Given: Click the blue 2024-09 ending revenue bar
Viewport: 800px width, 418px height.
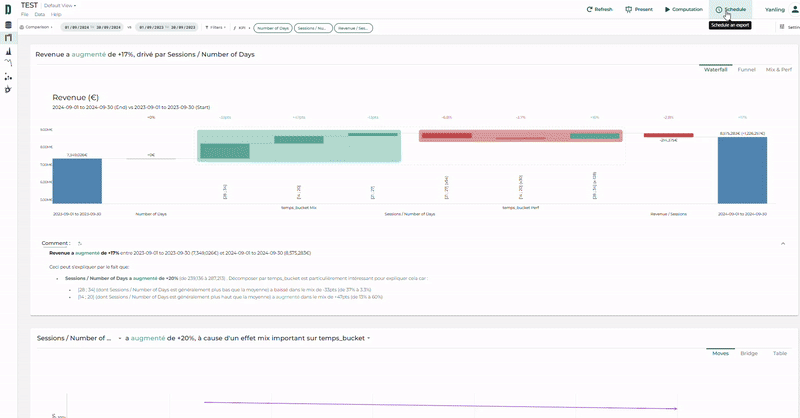Looking at the screenshot, I should [x=742, y=170].
